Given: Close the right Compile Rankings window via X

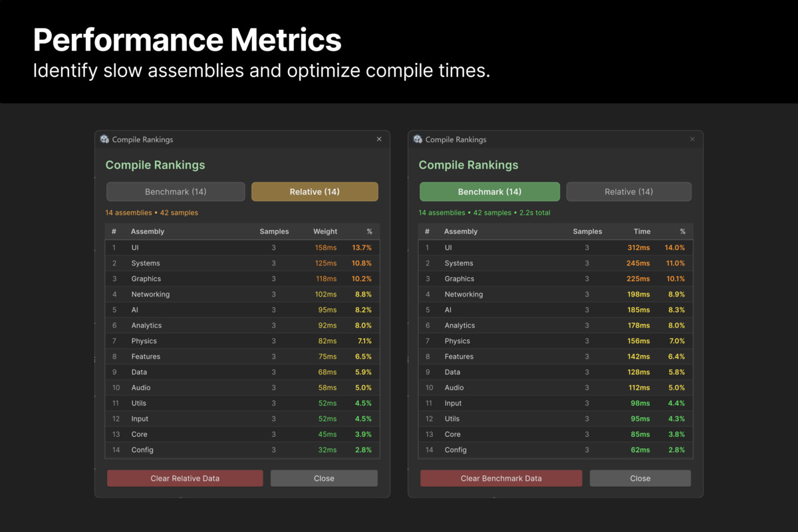Looking at the screenshot, I should [692, 140].
